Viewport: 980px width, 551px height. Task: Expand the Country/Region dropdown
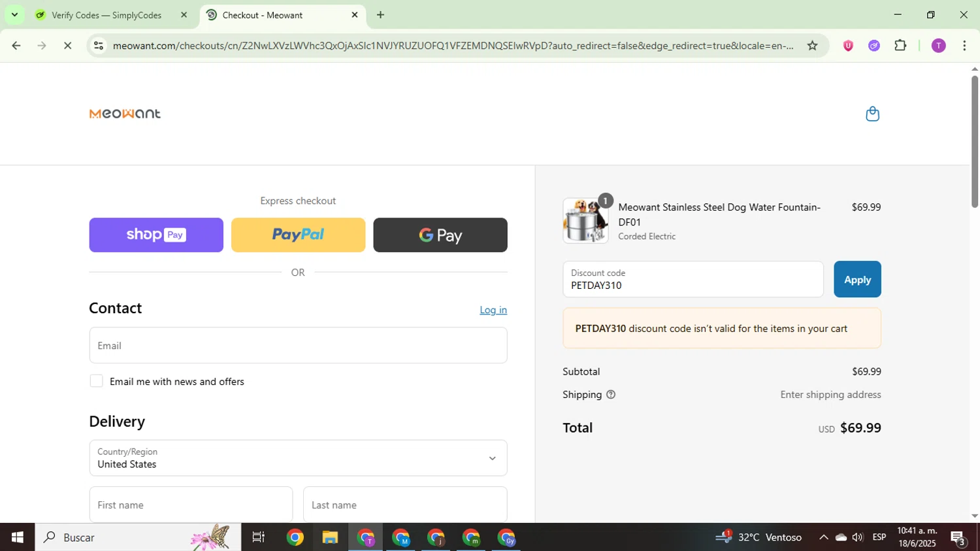[298, 458]
